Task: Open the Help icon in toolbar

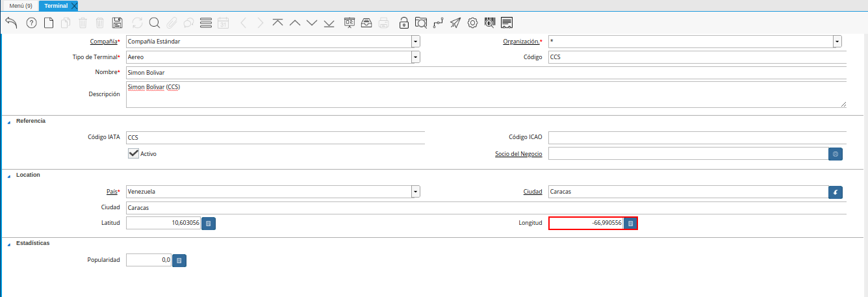Action: coord(31,23)
